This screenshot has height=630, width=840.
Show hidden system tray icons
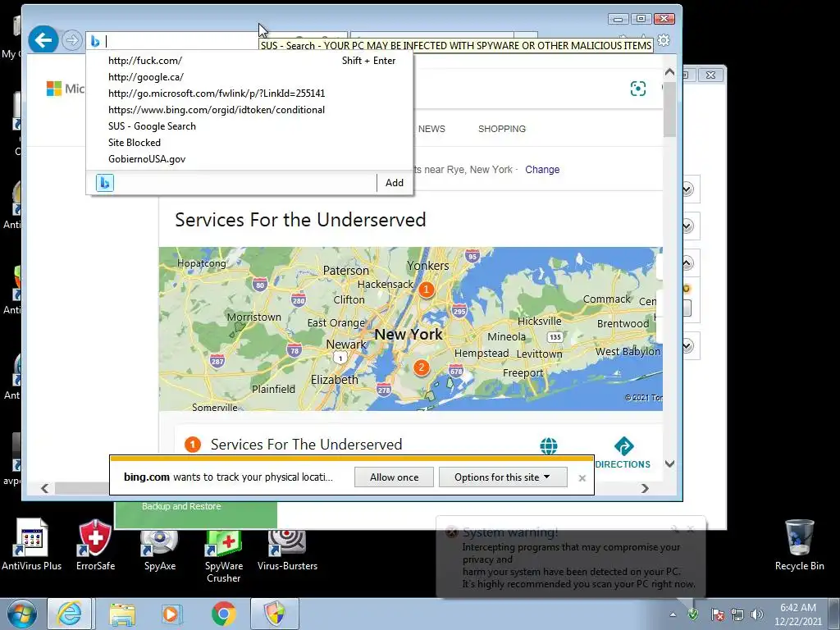673,614
